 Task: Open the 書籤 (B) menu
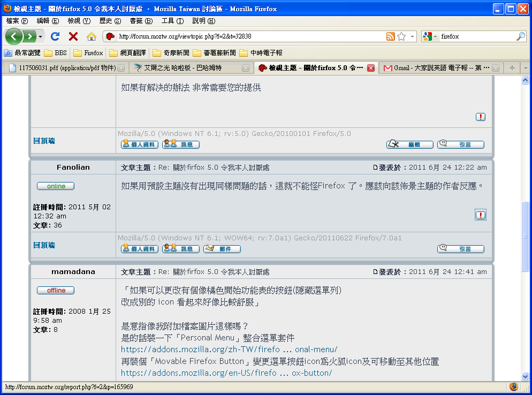[141, 21]
